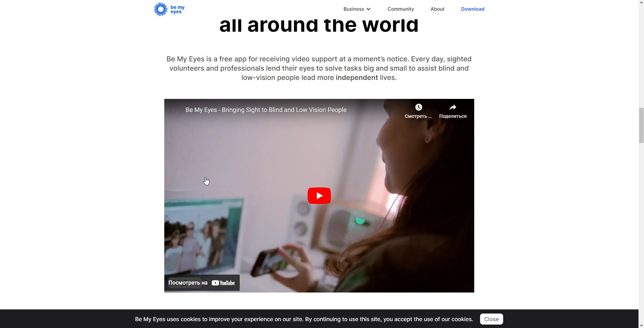This screenshot has height=328, width=644.
Task: Click the page's vertical scrollbar thumb
Action: coord(641,125)
